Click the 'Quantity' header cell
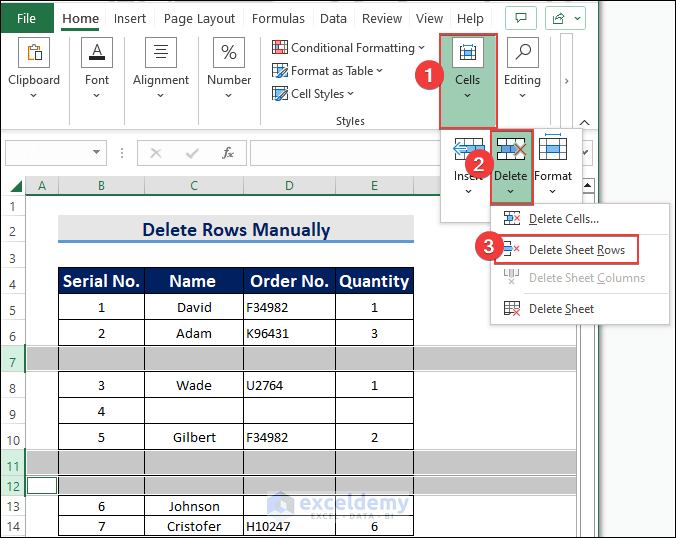Viewport: 676px width, 538px height. pos(374,281)
